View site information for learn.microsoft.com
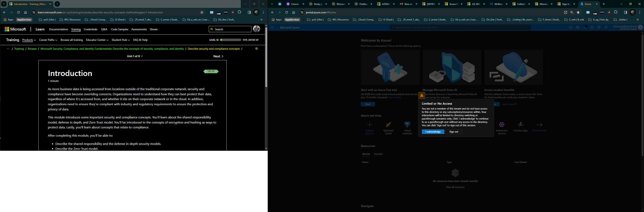644x212 pixels. (34, 12)
